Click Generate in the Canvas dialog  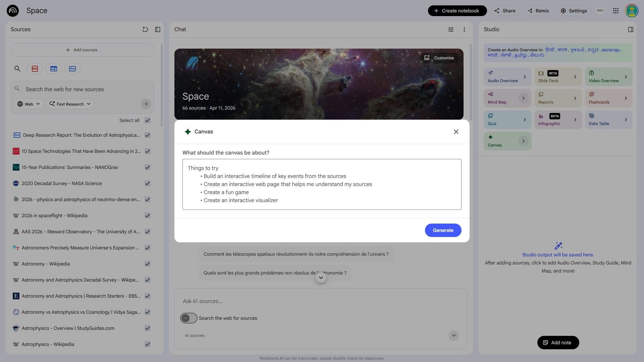[443, 230]
